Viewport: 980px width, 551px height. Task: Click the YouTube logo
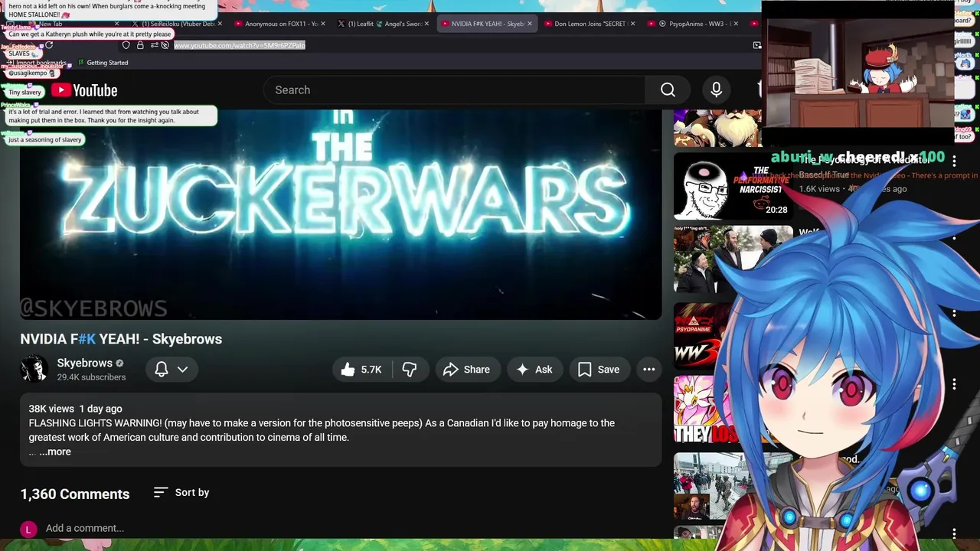coord(84,90)
